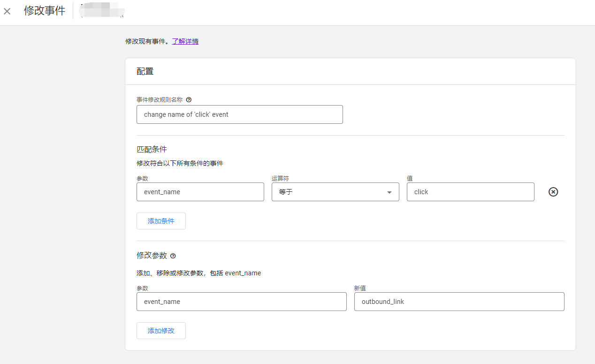595x364 pixels.
Task: Show help info for the 修改参数 section
Action: pyautogui.click(x=173, y=256)
